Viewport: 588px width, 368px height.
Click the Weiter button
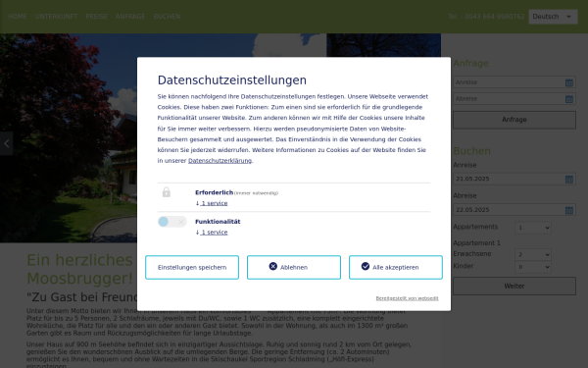[514, 287]
